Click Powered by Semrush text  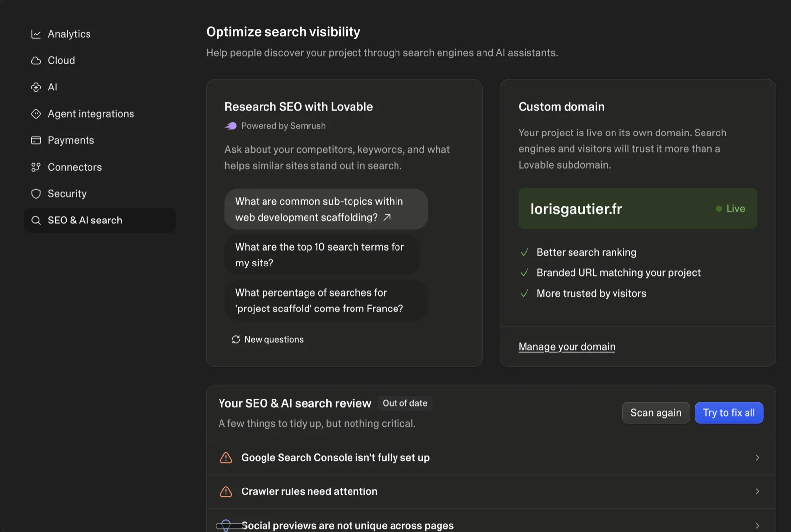[x=283, y=126]
